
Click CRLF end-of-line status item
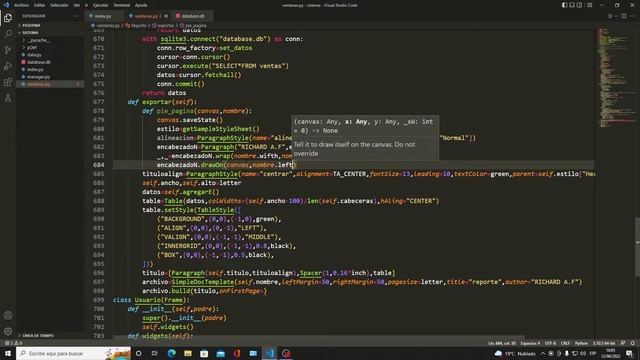[x=565, y=343]
